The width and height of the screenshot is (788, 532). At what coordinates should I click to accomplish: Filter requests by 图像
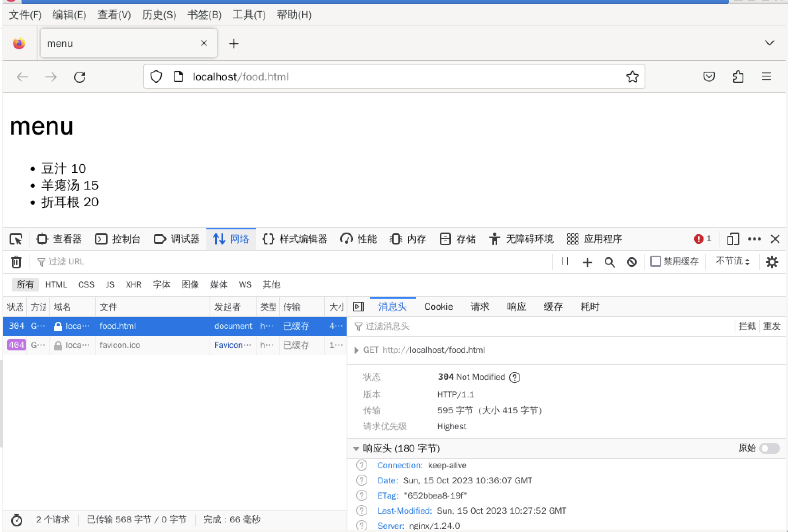[190, 285]
